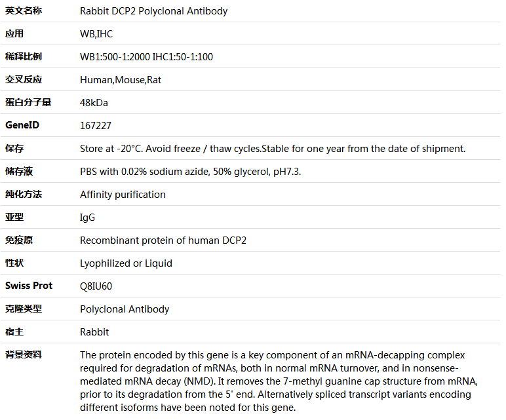Click the Store at -20°C storage text
The image size is (506, 420).
click(273, 148)
